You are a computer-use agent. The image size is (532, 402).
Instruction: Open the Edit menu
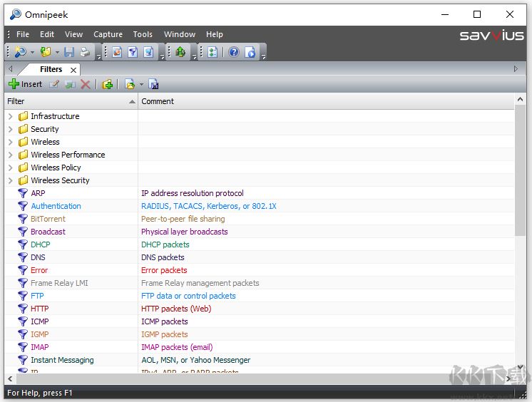pyautogui.click(x=47, y=34)
